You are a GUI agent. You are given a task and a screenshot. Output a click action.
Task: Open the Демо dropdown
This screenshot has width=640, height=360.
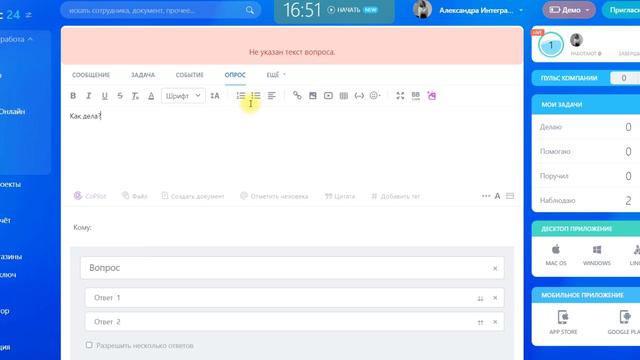click(569, 10)
